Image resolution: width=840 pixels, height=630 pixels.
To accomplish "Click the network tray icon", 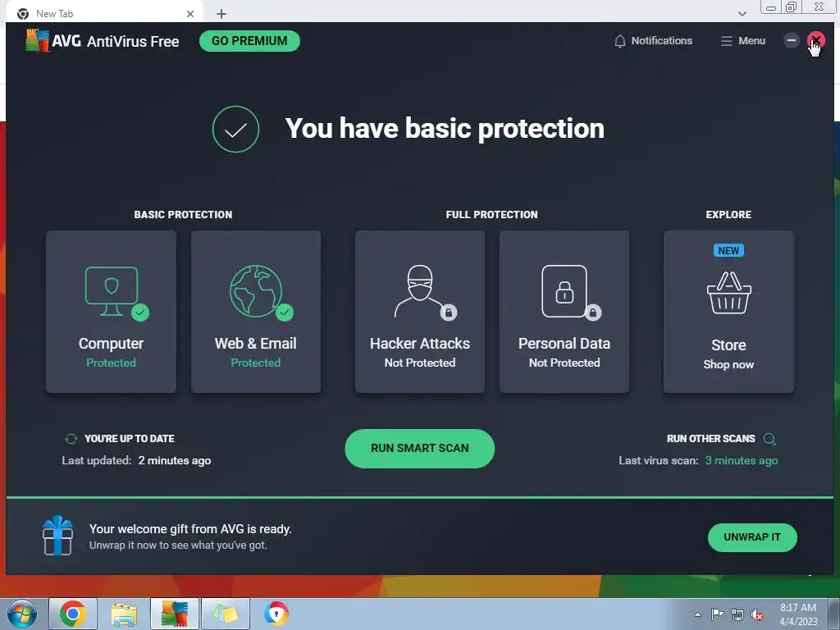I will pos(737,614).
